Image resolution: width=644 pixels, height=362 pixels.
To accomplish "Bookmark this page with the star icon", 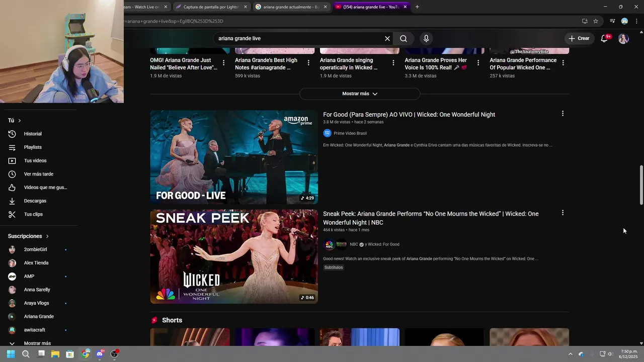I will 596,21.
